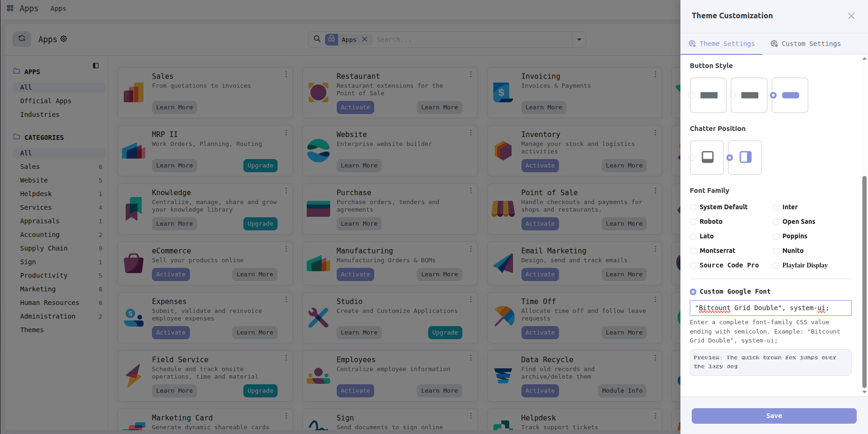
Task: Click the magnifier search icon in search bar
Action: (x=317, y=39)
